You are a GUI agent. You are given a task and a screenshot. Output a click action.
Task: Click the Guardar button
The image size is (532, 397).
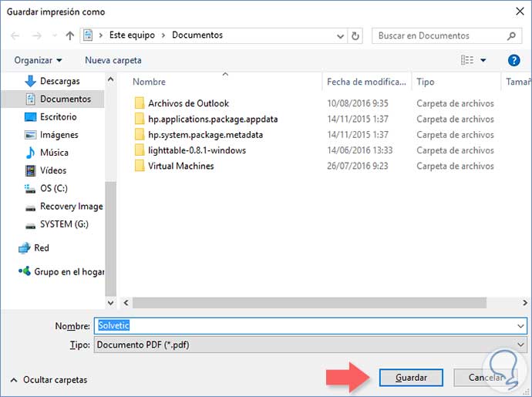coord(411,378)
